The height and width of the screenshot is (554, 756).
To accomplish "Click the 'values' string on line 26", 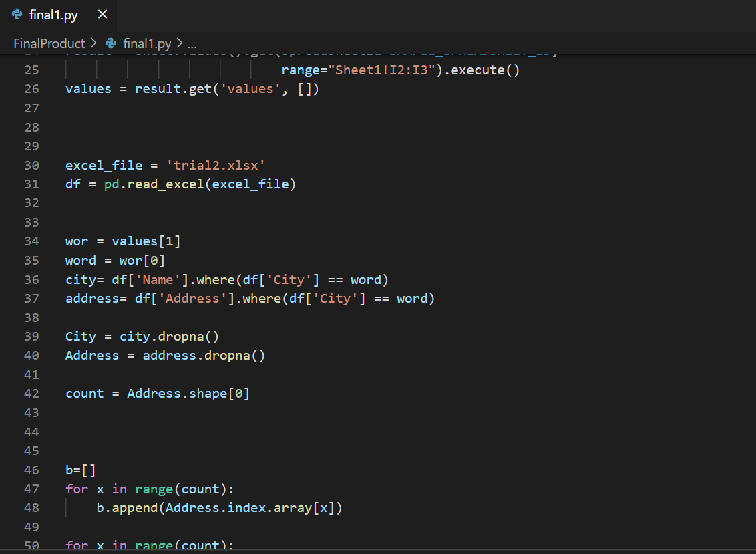I will [x=250, y=89].
